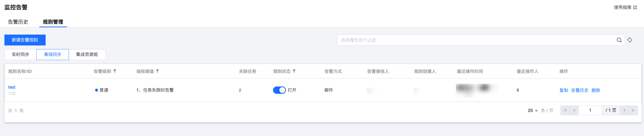Image resolution: width=644 pixels, height=136 pixels.
Task: Switch to the 告警历史 tab
Action: pyautogui.click(x=18, y=22)
